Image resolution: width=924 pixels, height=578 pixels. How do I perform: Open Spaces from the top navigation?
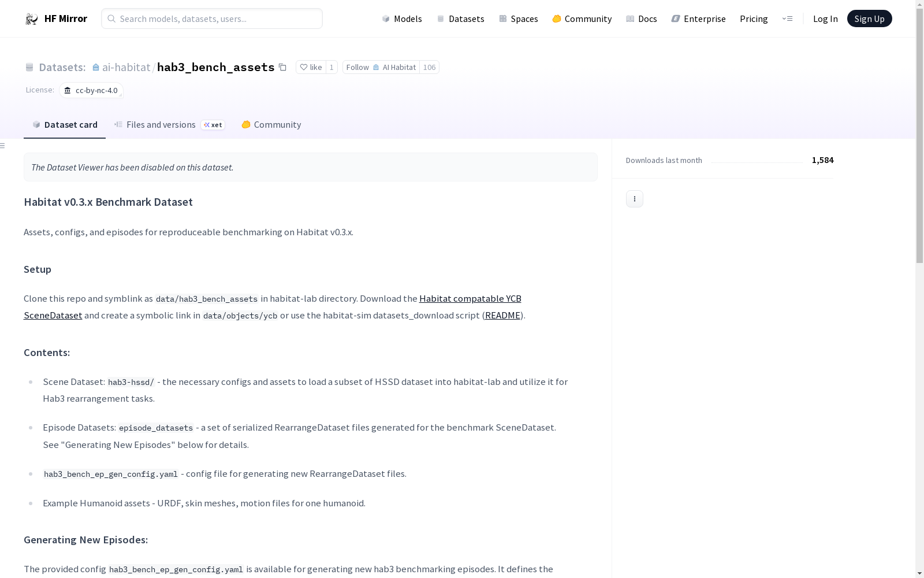click(518, 18)
